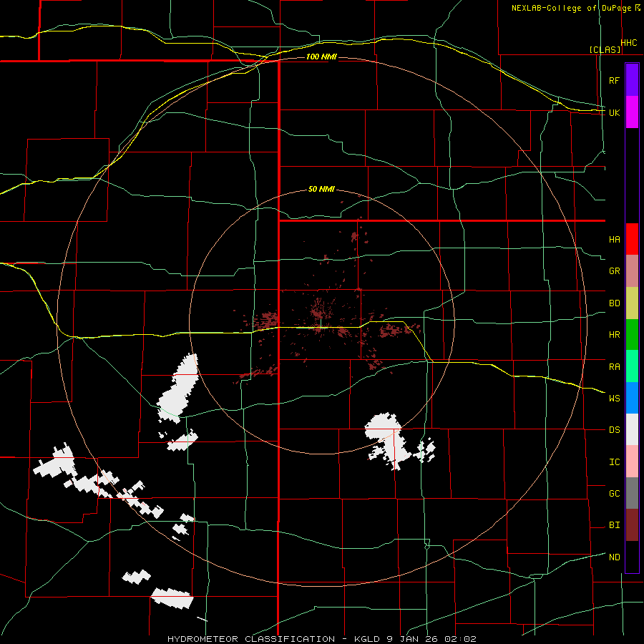This screenshot has height=644, width=644.
Task: Click the GC gray legend swatch
Action: [x=632, y=493]
